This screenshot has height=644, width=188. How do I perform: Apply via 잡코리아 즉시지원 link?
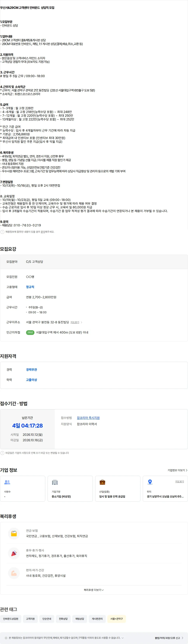coord(88,418)
